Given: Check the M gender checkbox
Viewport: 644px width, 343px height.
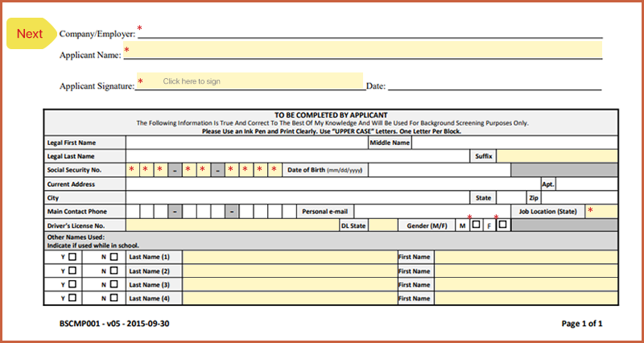Looking at the screenshot, I should click(x=476, y=225).
